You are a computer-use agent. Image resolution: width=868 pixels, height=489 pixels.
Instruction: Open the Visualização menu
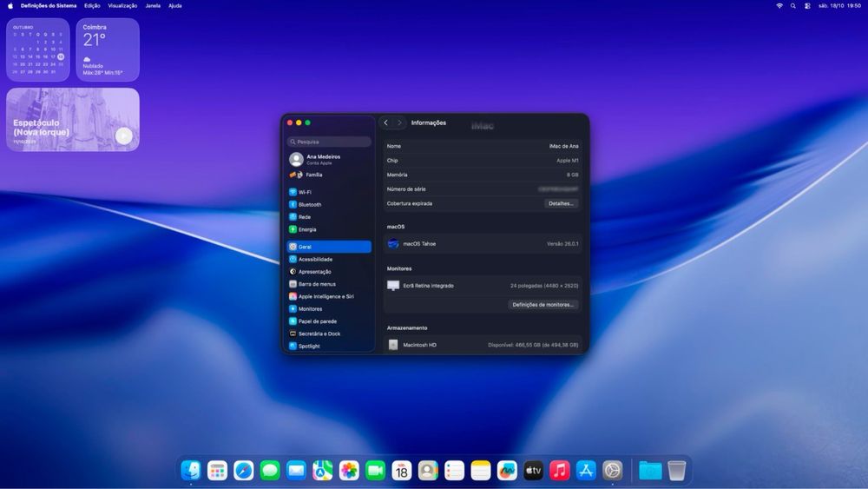click(x=122, y=5)
